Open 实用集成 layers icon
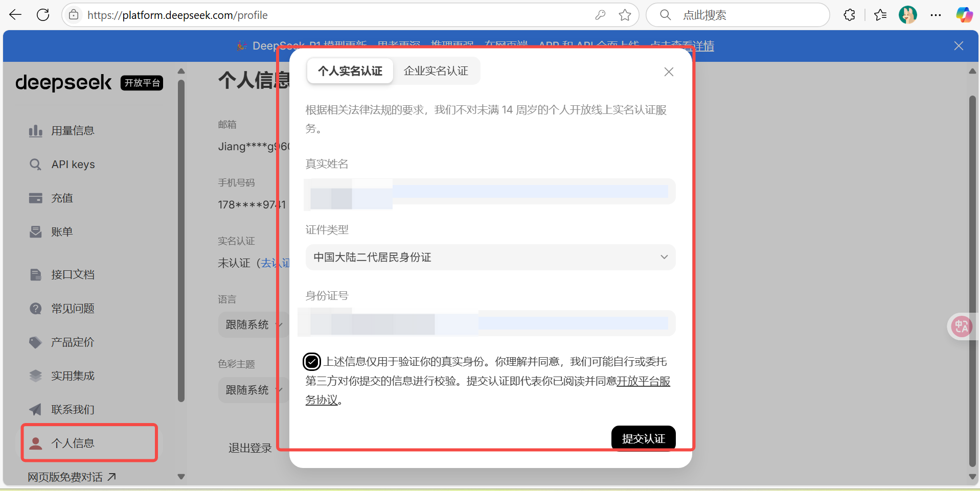This screenshot has height=491, width=980. (x=35, y=376)
